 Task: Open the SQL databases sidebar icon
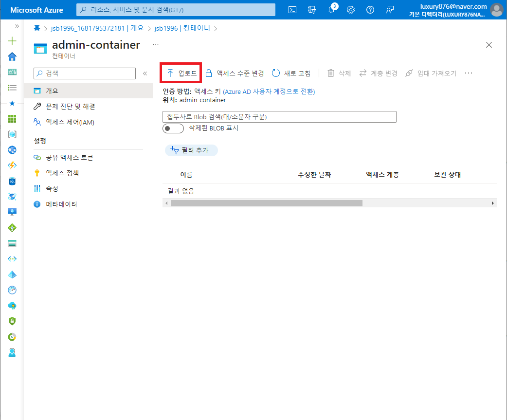(12, 181)
